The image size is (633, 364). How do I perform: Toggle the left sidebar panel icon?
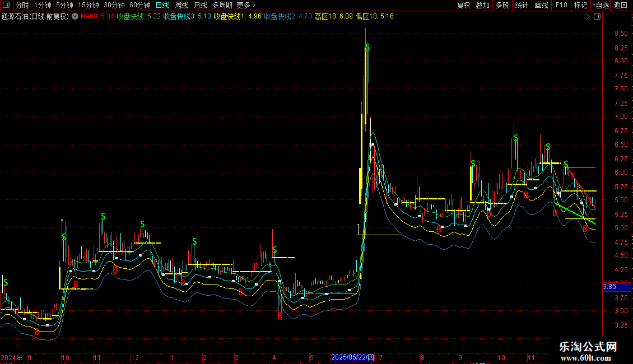(x=7, y=5)
